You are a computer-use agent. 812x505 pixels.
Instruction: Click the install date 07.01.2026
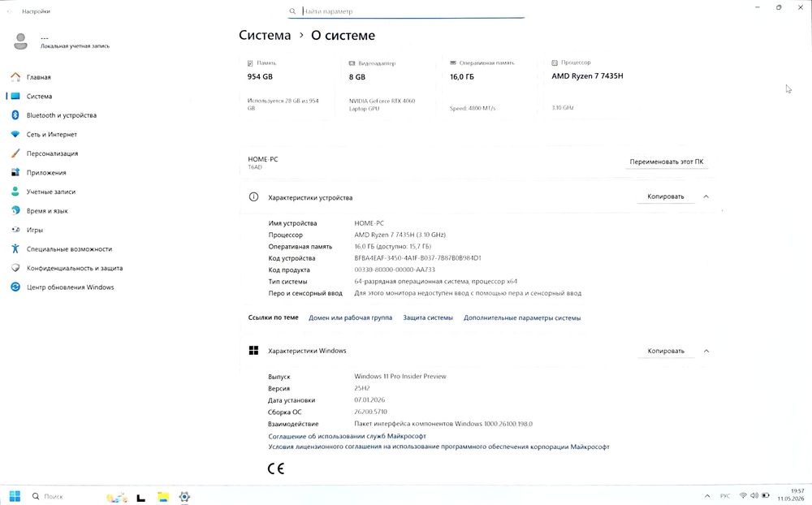click(369, 399)
